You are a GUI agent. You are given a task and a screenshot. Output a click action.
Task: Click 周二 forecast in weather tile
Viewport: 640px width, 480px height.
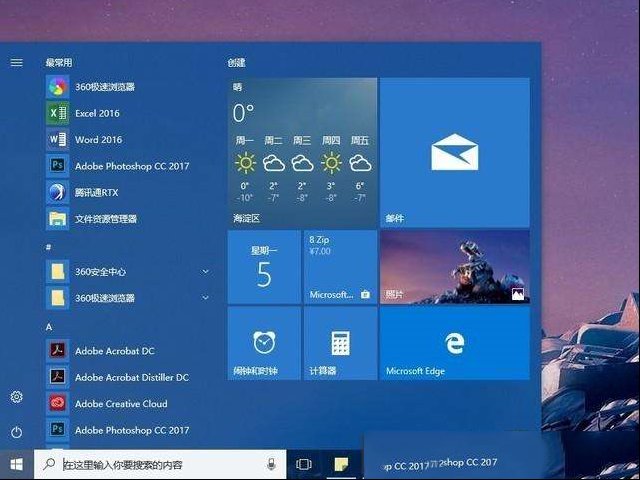tap(273, 170)
